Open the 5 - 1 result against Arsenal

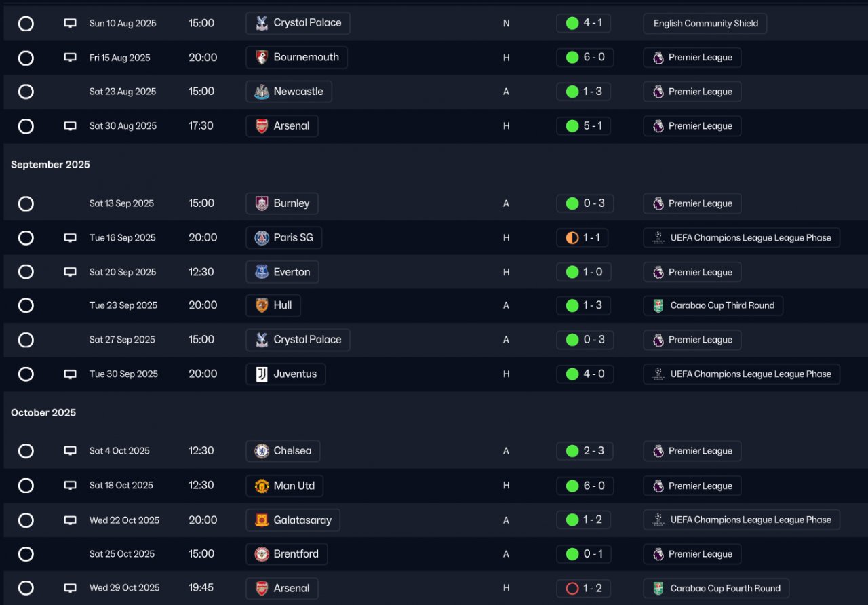[x=584, y=126]
